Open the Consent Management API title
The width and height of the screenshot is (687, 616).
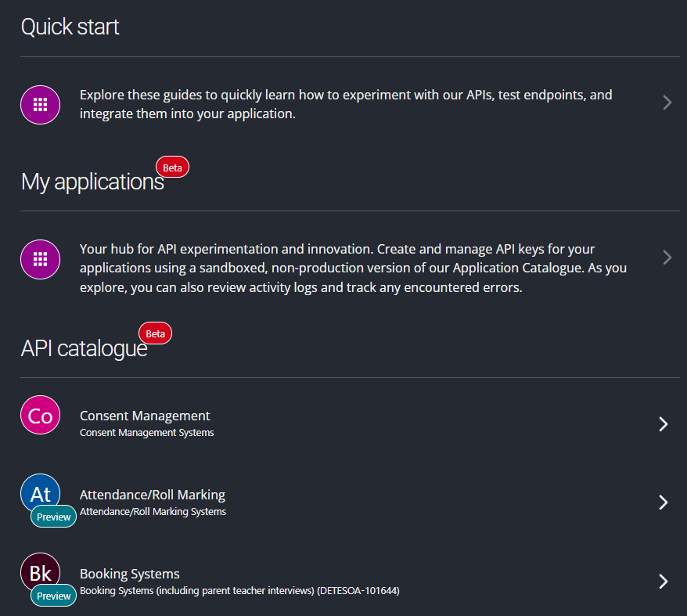tap(145, 416)
